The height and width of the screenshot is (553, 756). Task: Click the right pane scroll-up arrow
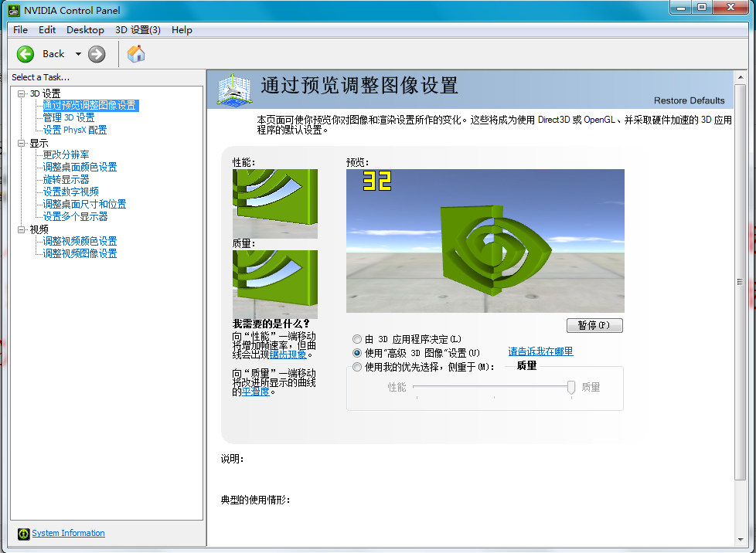coord(741,77)
